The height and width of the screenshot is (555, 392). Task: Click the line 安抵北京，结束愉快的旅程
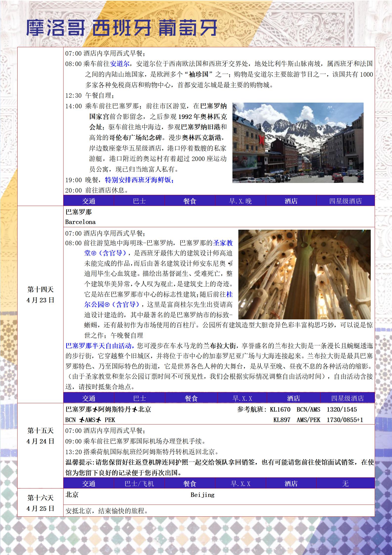[106, 511]
